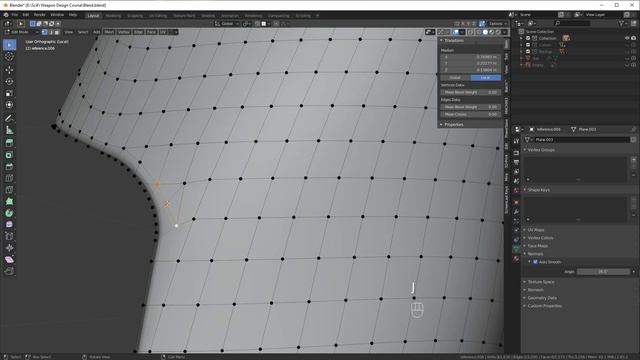
Task: Open Render properties tab icon
Action: (x=516, y=153)
